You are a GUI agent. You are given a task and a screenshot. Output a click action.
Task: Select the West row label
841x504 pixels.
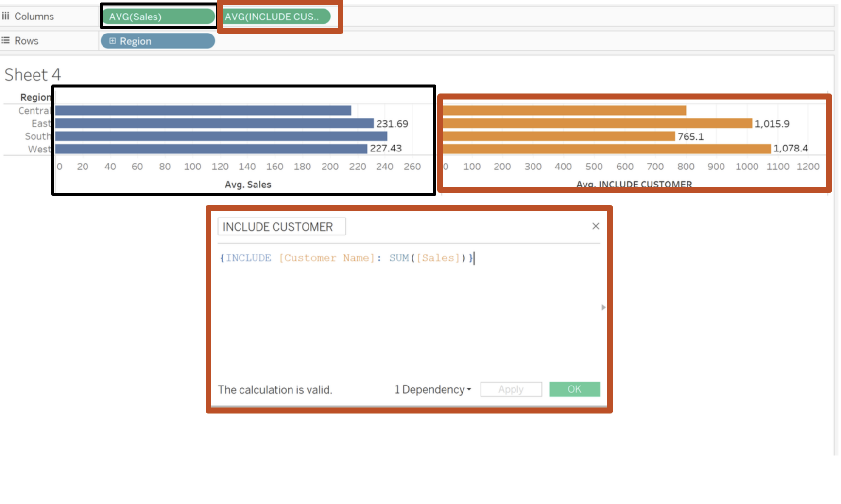point(39,149)
